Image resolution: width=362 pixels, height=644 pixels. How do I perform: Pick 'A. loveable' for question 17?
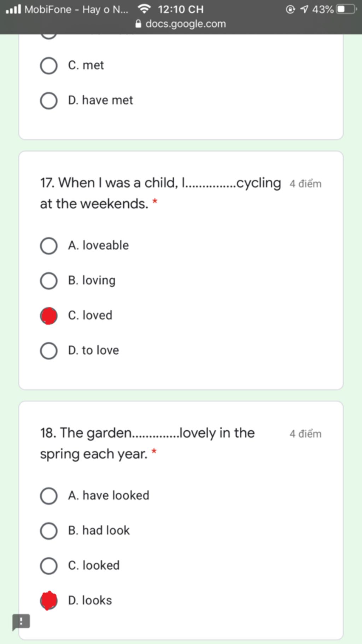[49, 246]
